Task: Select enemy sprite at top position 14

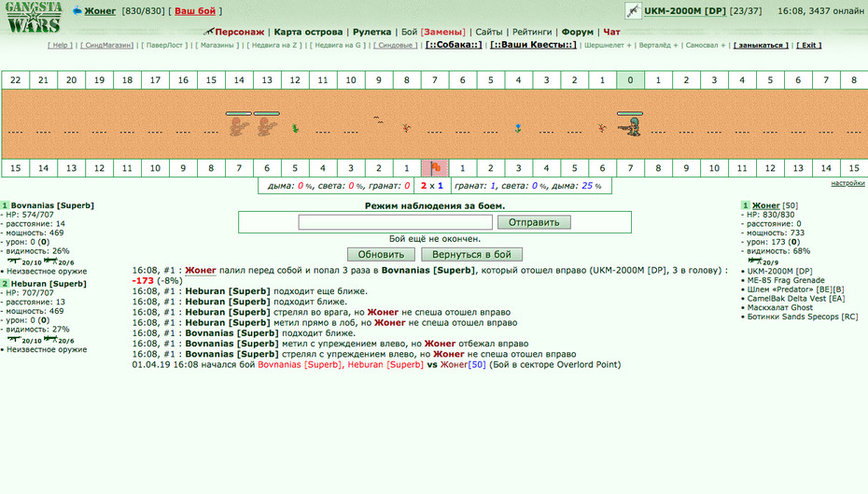Action: pyautogui.click(x=239, y=127)
